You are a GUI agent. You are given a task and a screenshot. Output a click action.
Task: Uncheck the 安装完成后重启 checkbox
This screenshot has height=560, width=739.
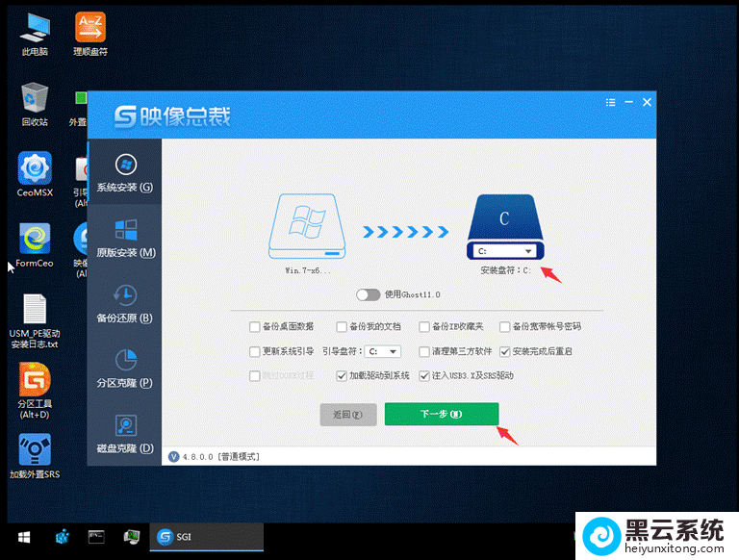point(505,352)
